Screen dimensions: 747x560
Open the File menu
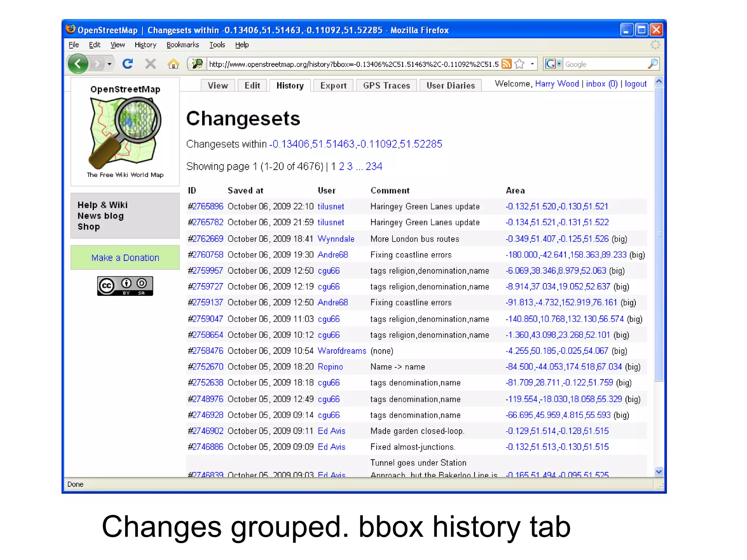click(74, 45)
